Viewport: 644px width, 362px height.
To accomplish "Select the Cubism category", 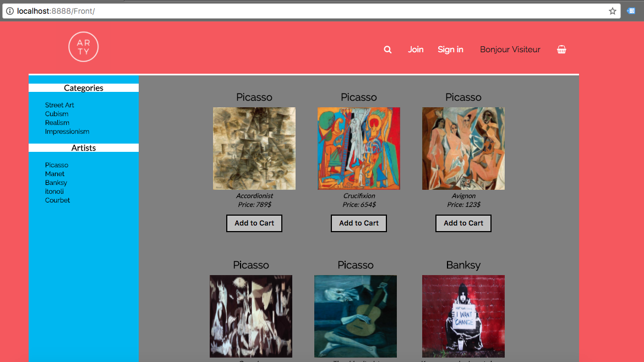I will point(57,114).
